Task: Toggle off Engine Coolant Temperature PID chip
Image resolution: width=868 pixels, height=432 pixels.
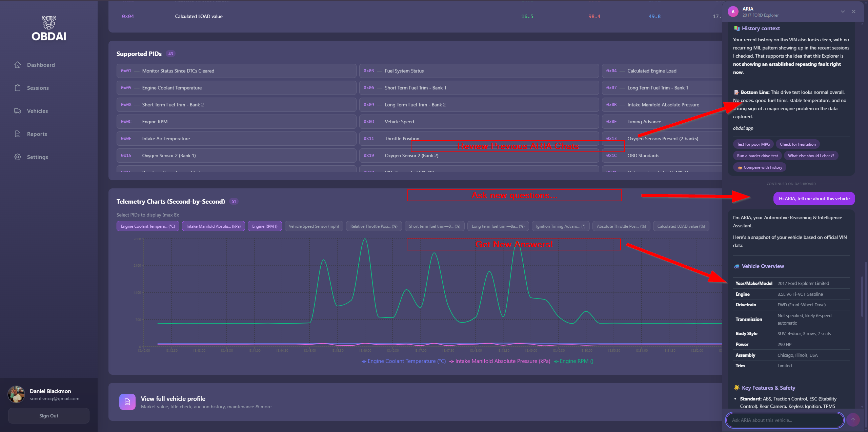Action: (148, 226)
